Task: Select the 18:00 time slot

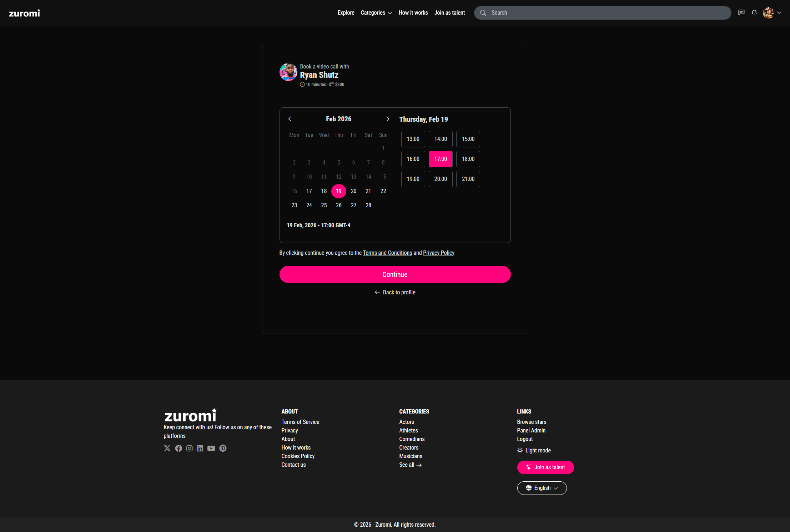Action: 468,159
